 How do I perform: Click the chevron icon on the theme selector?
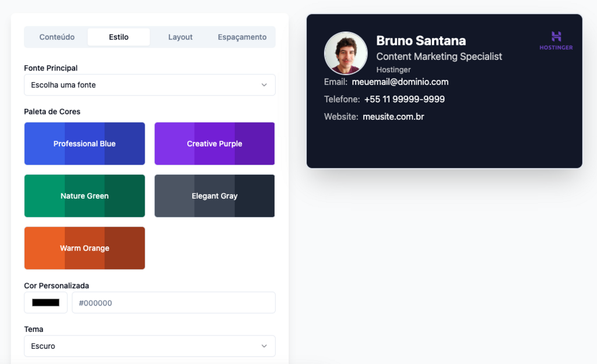(x=264, y=346)
